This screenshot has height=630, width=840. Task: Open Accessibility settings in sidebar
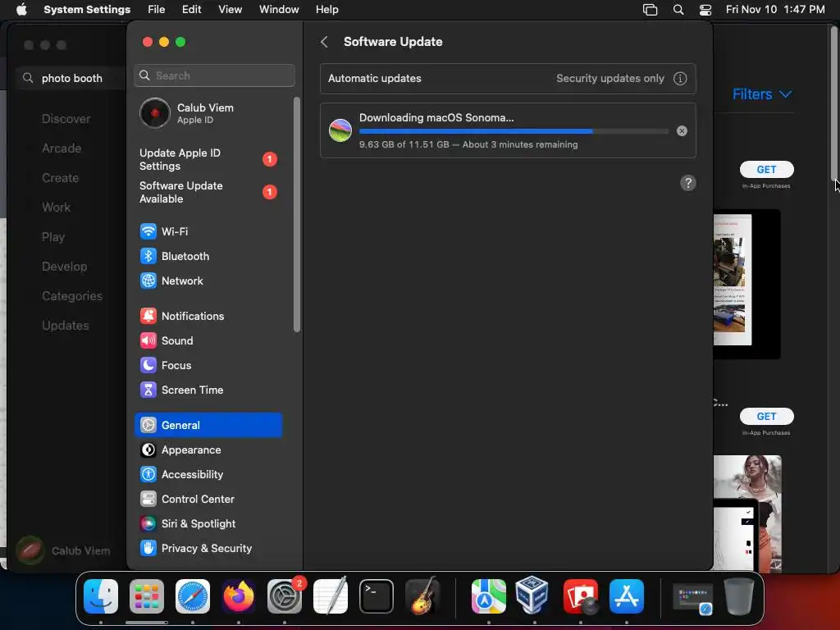tap(208, 475)
